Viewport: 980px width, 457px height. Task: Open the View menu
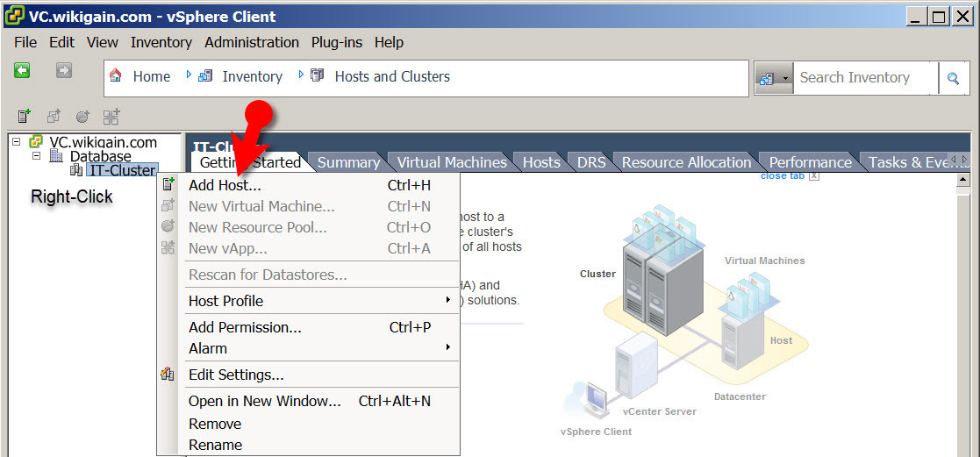pyautogui.click(x=103, y=42)
